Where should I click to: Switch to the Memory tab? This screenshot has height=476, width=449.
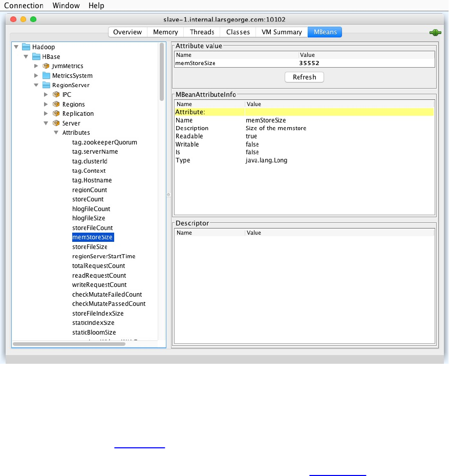[165, 32]
